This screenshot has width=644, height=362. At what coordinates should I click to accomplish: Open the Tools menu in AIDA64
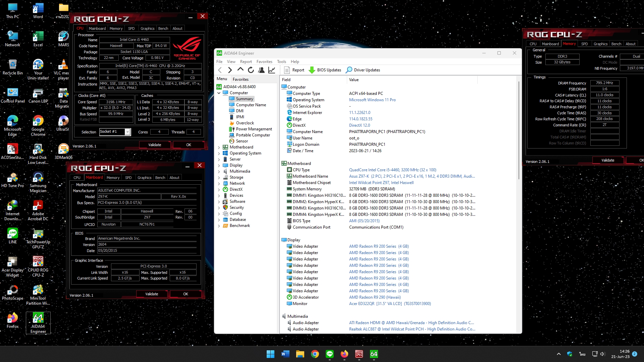[x=281, y=62]
